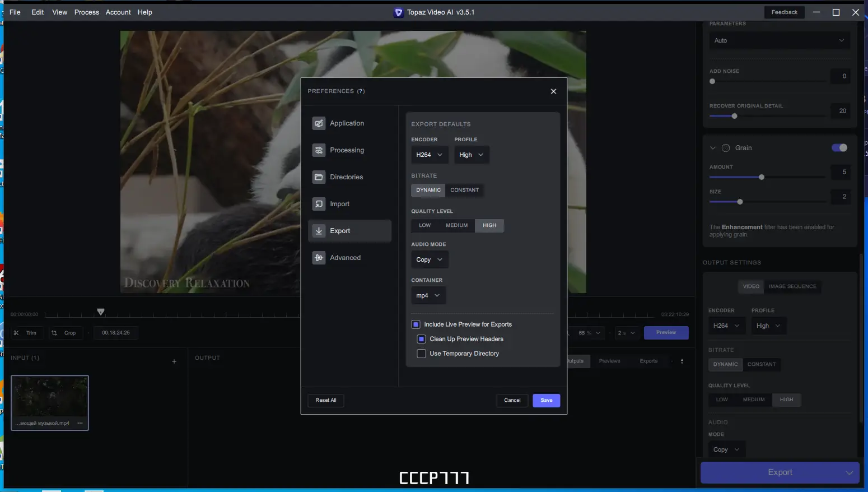Open the Parameters Auto dropdown

[779, 40]
